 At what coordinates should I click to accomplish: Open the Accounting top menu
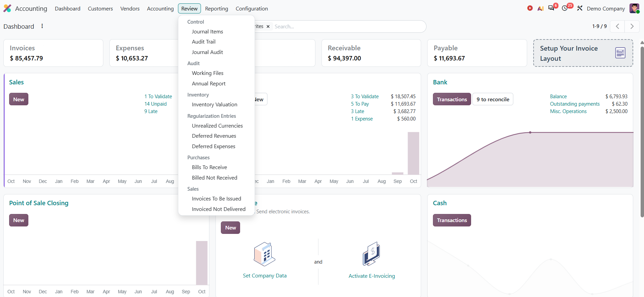(x=160, y=8)
